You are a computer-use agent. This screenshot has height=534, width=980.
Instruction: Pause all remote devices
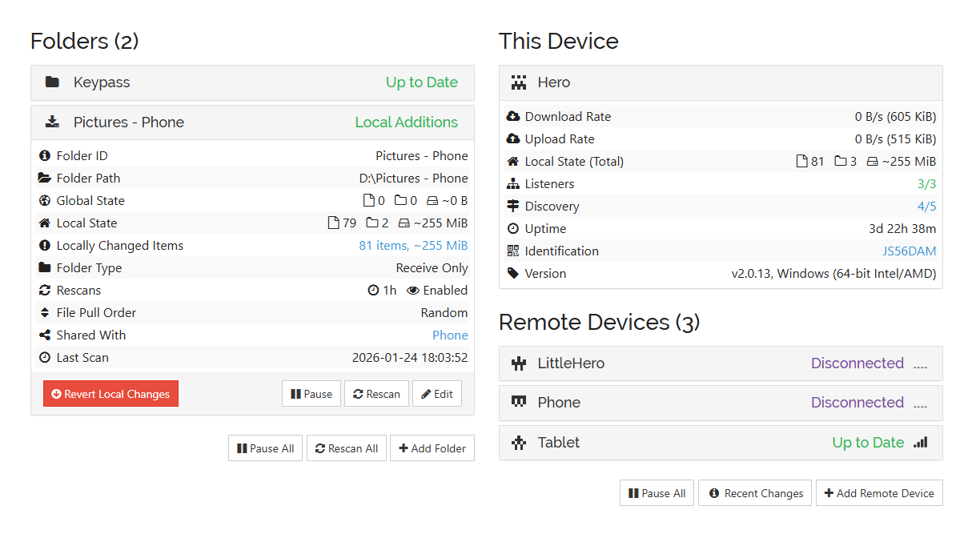(x=657, y=493)
